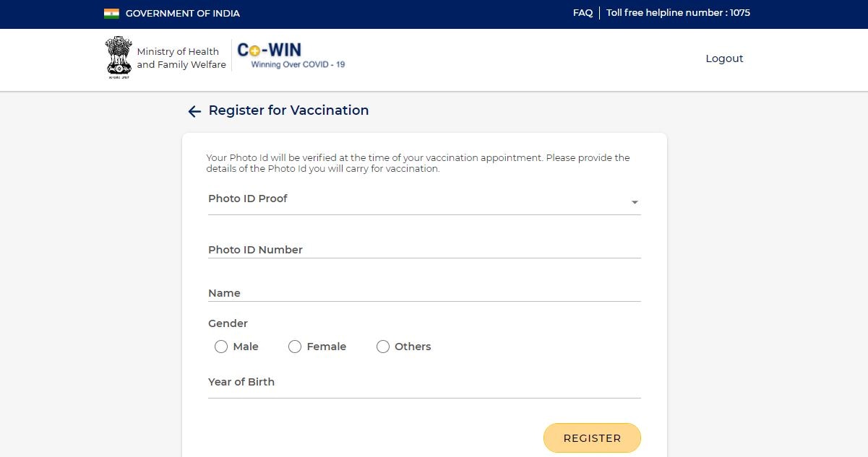Click the toll free helpline number text
The width and height of the screenshot is (868, 457).
point(678,13)
